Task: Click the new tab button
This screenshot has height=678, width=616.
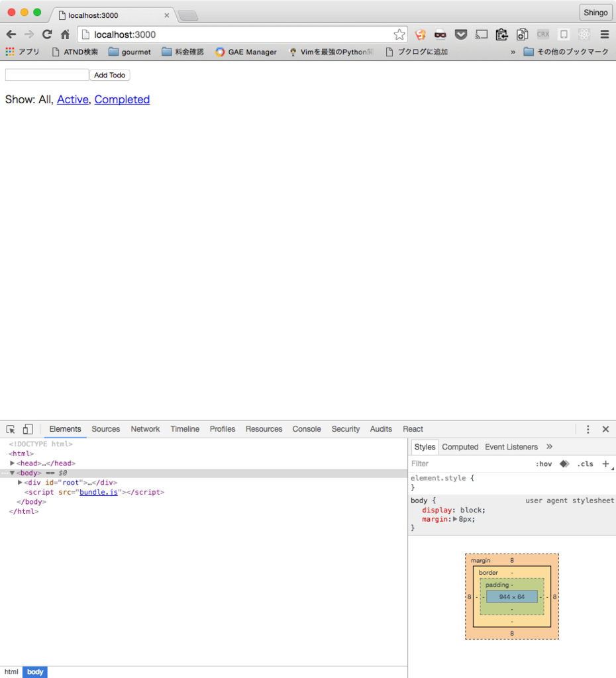Action: (x=187, y=16)
